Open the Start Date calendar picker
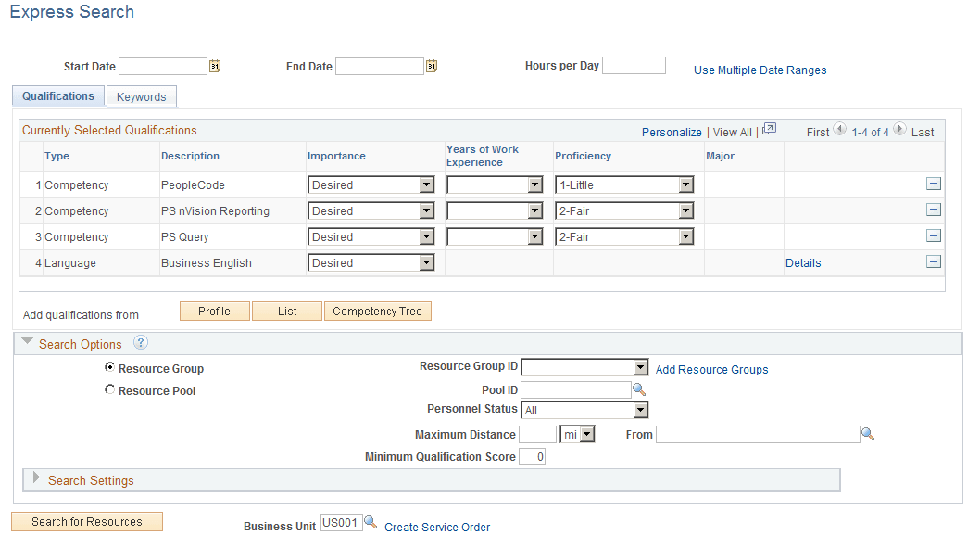Image resolution: width=980 pixels, height=547 pixels. [x=215, y=66]
